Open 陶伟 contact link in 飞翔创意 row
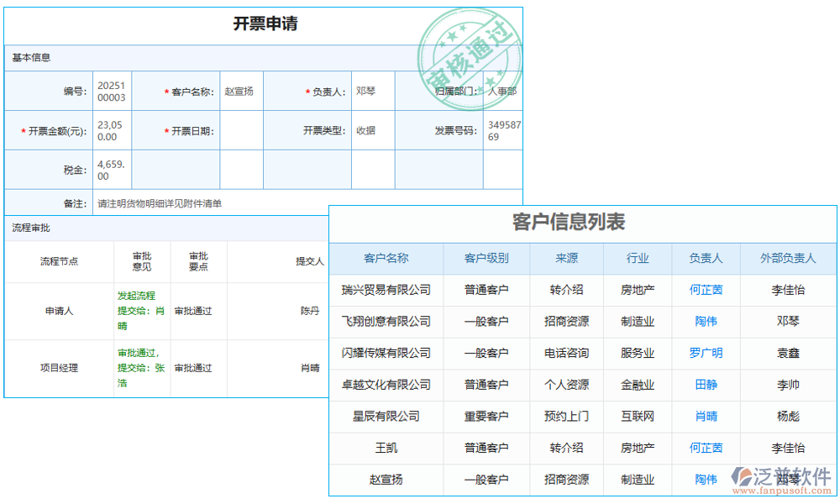The width and height of the screenshot is (840, 504). click(705, 322)
